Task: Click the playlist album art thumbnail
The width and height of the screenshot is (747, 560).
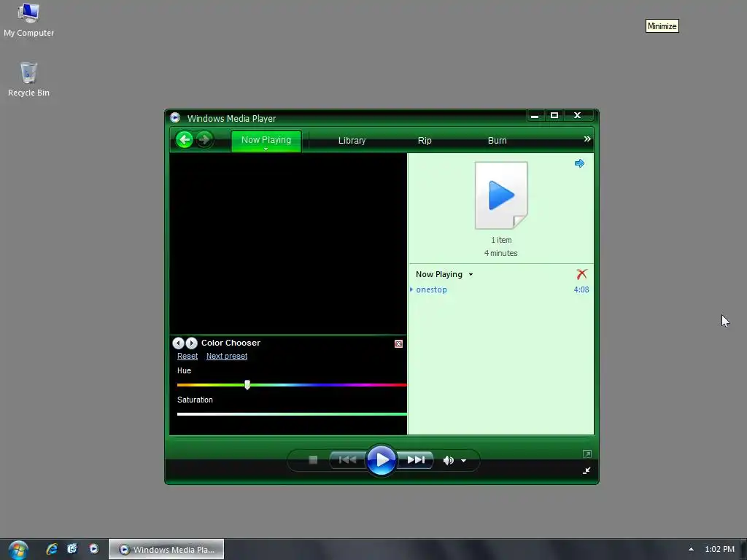Action: point(500,195)
